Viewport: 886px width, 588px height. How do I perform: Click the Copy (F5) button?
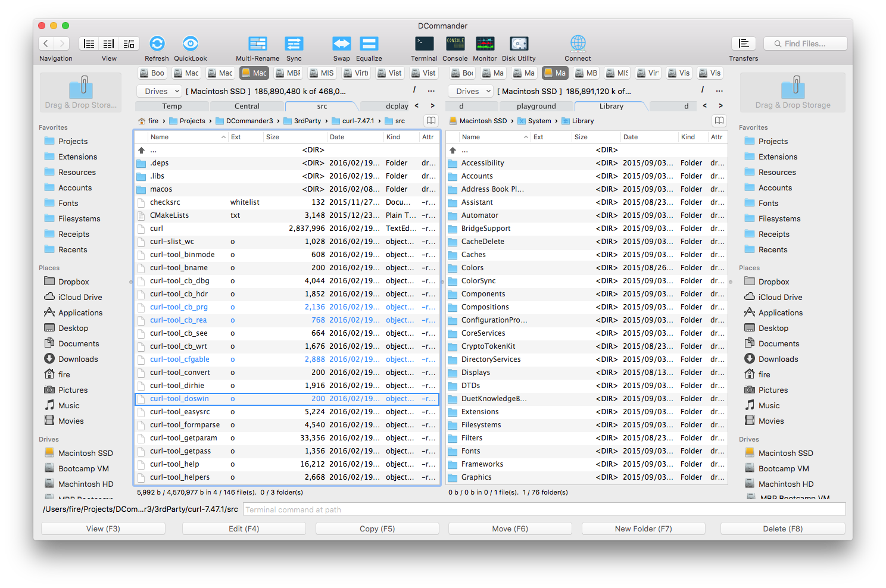pos(378,528)
